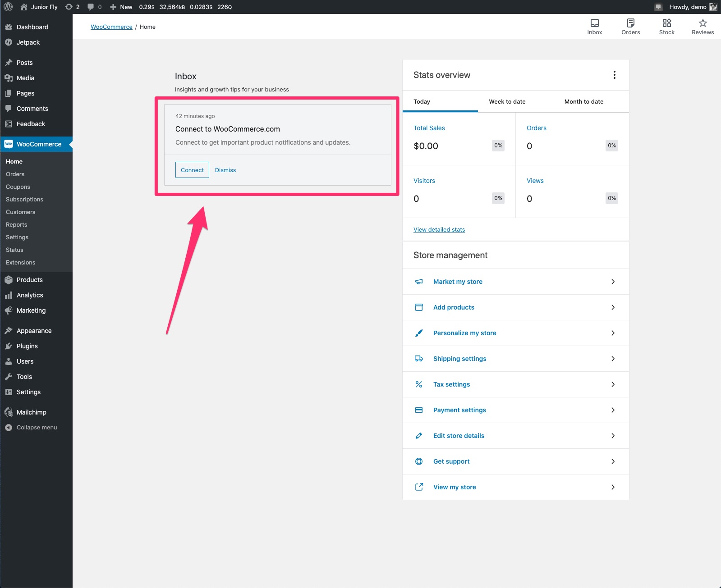Open Reports in WooCommerce submenu

pos(17,225)
